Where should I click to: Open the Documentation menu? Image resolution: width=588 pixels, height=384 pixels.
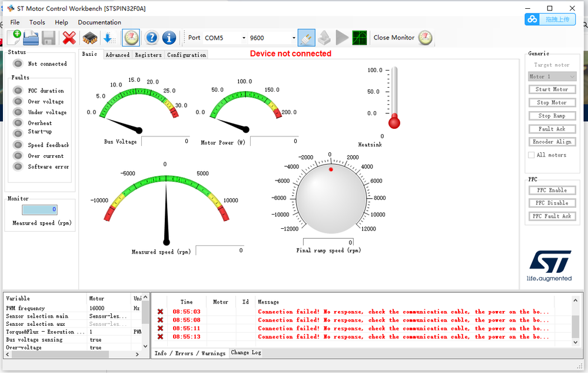(x=99, y=22)
